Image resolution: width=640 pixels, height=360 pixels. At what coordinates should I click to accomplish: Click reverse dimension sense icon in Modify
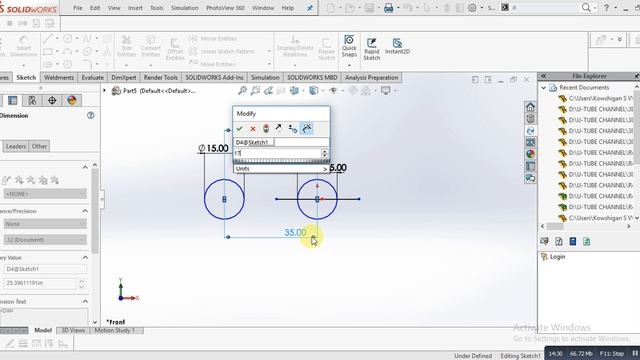click(279, 128)
